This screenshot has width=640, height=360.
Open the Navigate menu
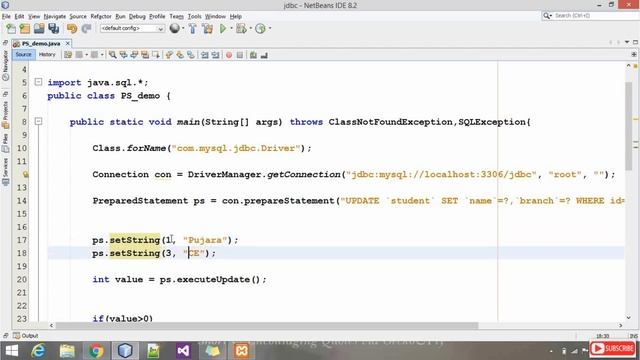click(55, 16)
